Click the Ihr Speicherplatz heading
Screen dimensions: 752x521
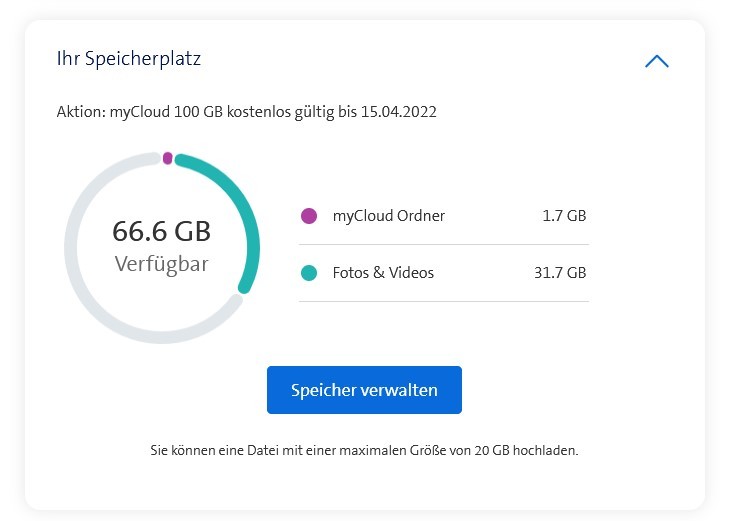point(129,59)
